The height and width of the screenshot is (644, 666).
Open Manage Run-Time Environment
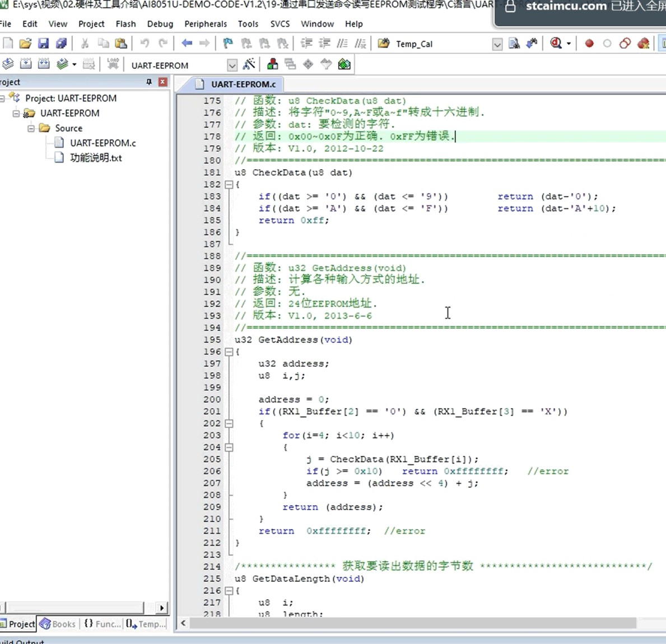[x=309, y=64]
